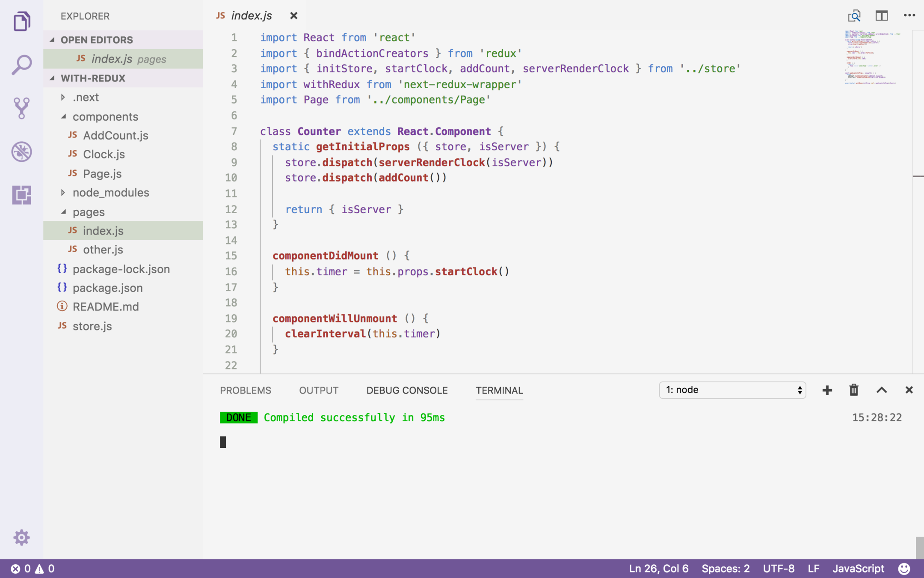
Task: Open store.js in the explorer
Action: click(92, 326)
